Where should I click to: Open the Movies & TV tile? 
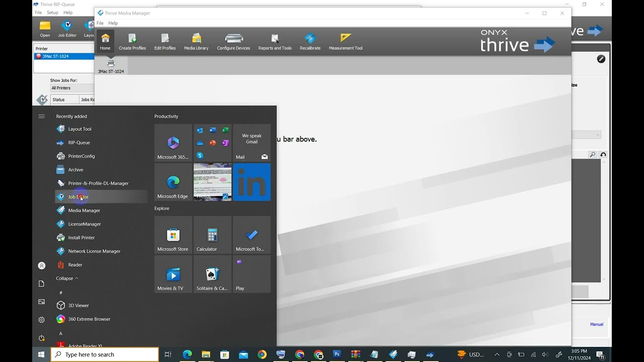(x=173, y=274)
